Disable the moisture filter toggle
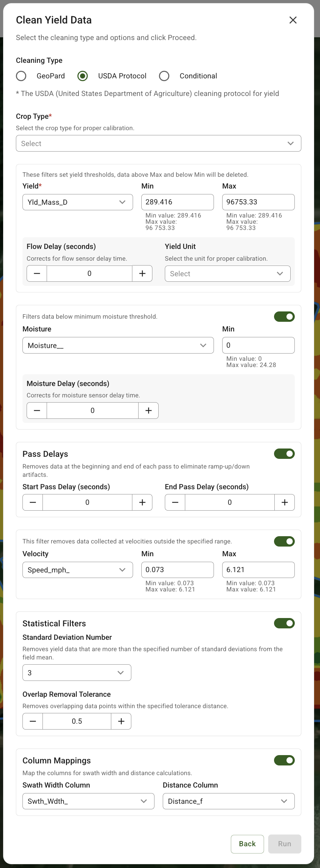 pyautogui.click(x=284, y=317)
